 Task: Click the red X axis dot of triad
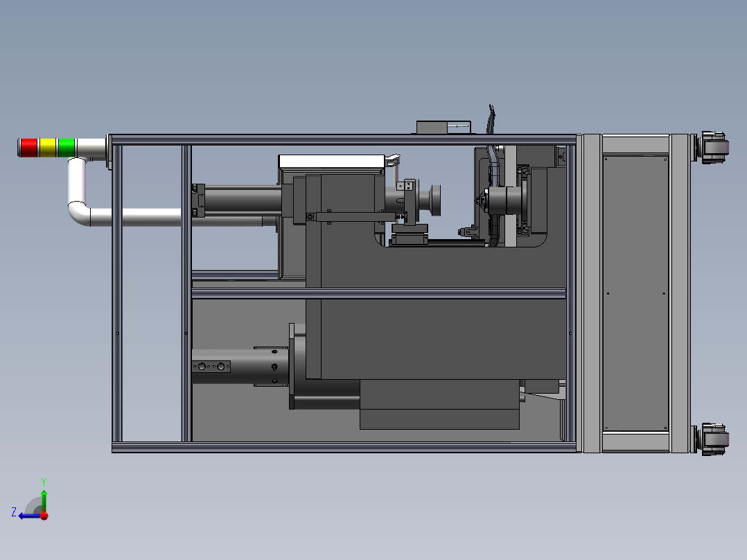(44, 516)
